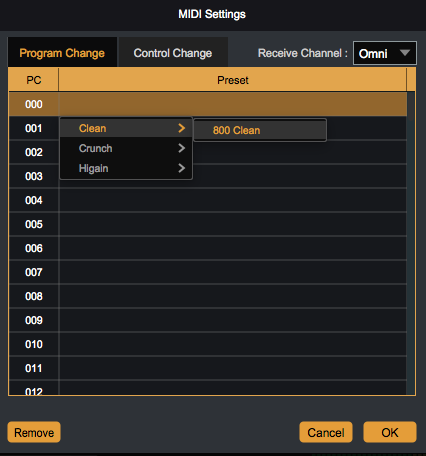
Task: Pick the preset cell for PC 010
Action: point(233,344)
